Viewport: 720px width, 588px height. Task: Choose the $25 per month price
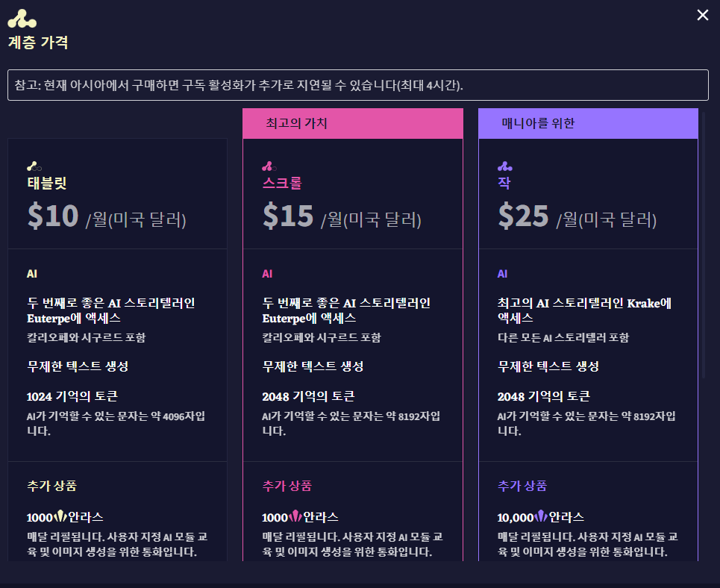(524, 216)
